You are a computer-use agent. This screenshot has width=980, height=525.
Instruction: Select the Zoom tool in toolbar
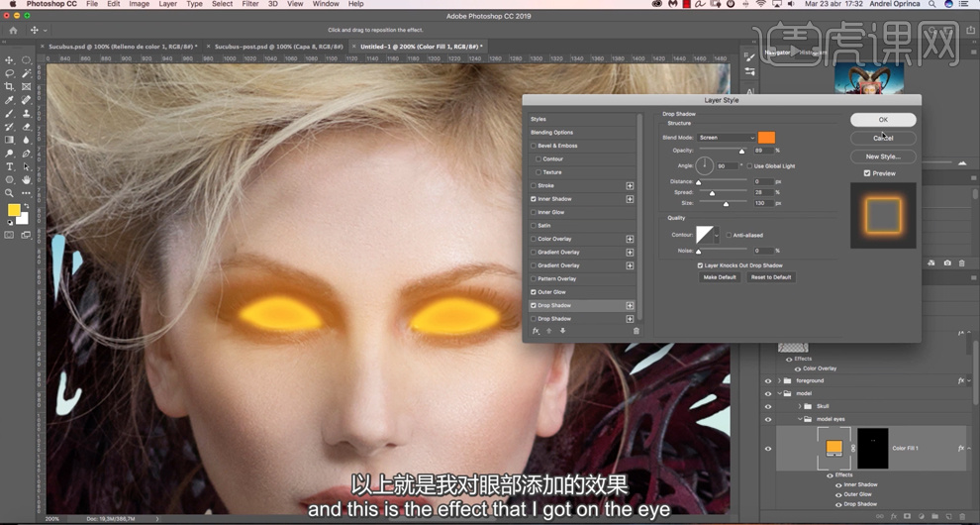pyautogui.click(x=10, y=193)
